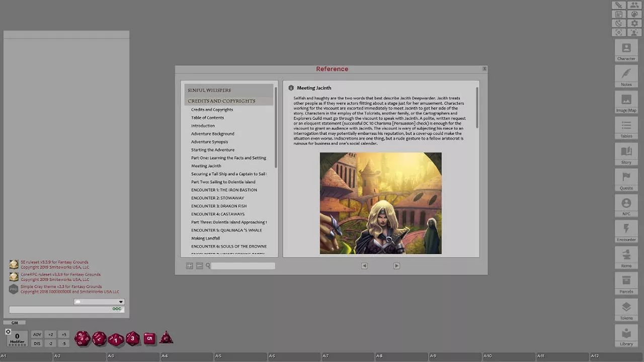Click the Reference index scrollbar

(x=276, y=128)
